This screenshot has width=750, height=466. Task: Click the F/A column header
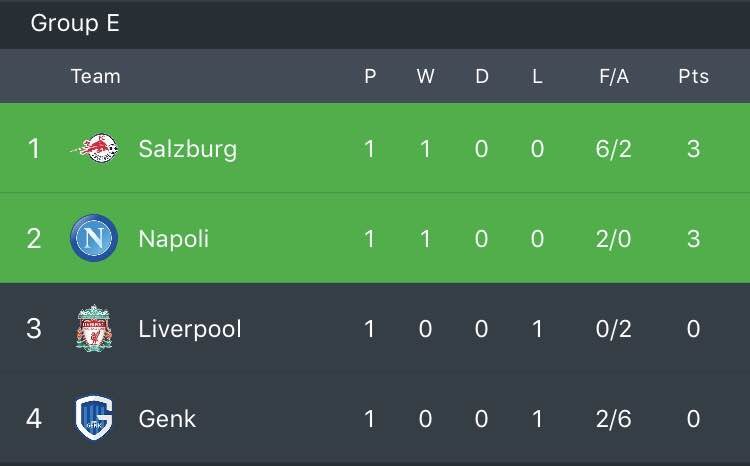tap(614, 76)
